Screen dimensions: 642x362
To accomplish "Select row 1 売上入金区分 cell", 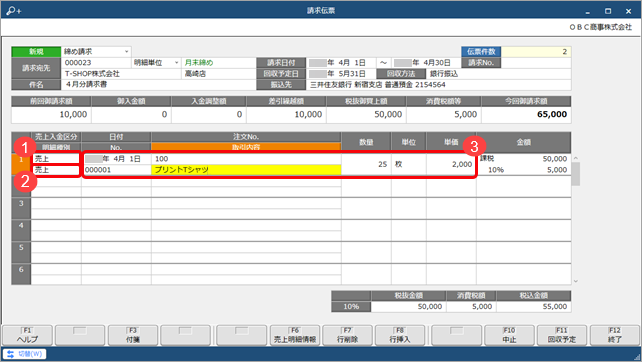I will (56, 159).
